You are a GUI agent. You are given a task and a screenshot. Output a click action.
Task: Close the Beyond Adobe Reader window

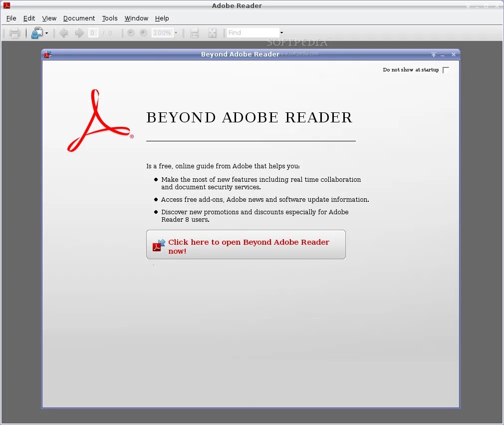[x=454, y=55]
